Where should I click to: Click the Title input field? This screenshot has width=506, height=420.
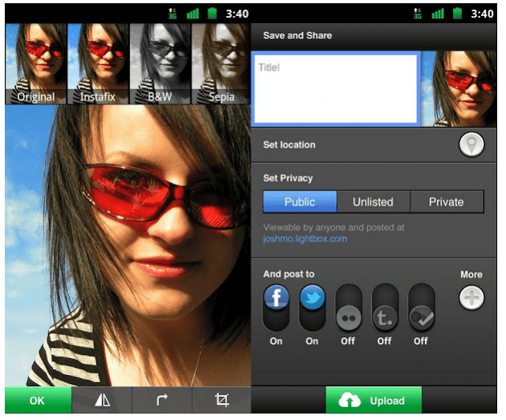pyautogui.click(x=336, y=88)
